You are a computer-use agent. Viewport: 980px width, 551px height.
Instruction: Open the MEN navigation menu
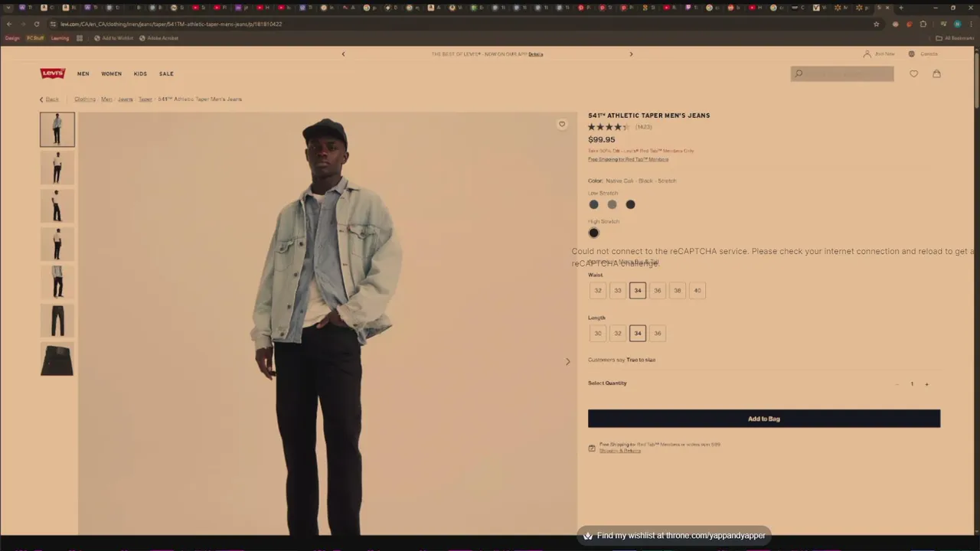coord(83,74)
